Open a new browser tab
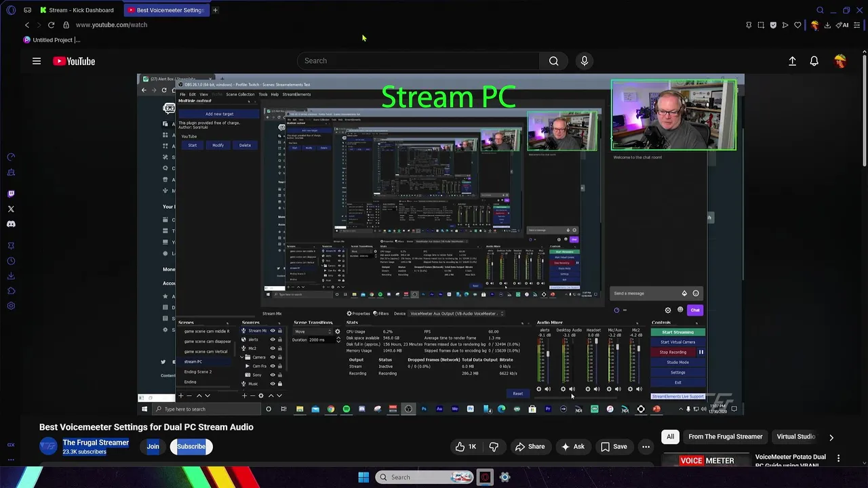 click(215, 10)
